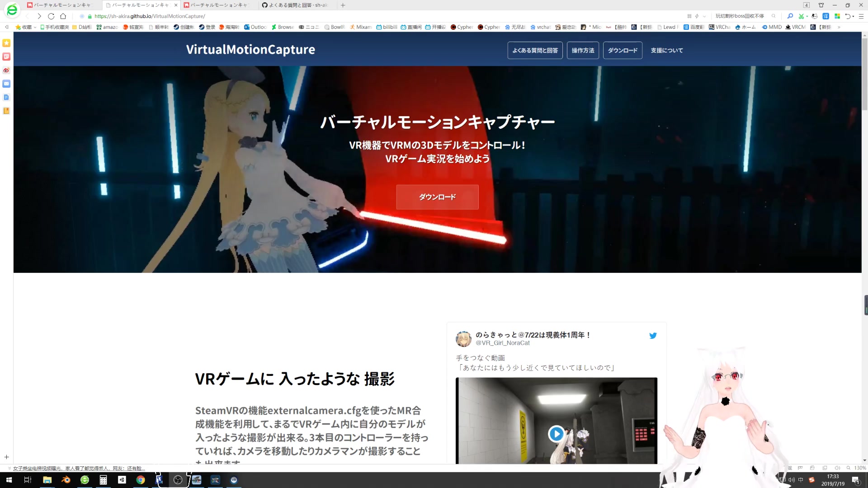Viewport: 868px width, 488px height.
Task: Open the green scissors screenshot tool
Action: pyautogui.click(x=801, y=16)
